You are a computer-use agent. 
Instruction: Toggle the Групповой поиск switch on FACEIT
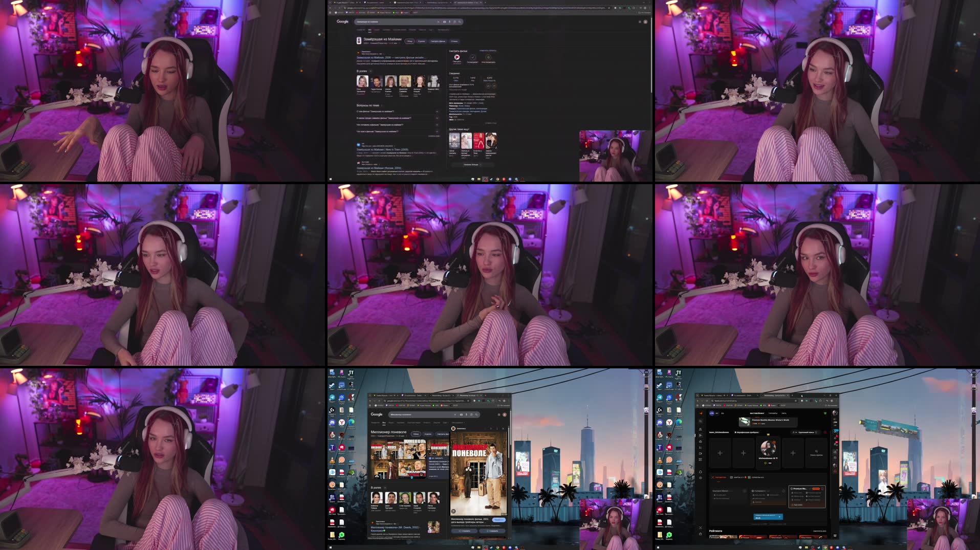coord(816,432)
